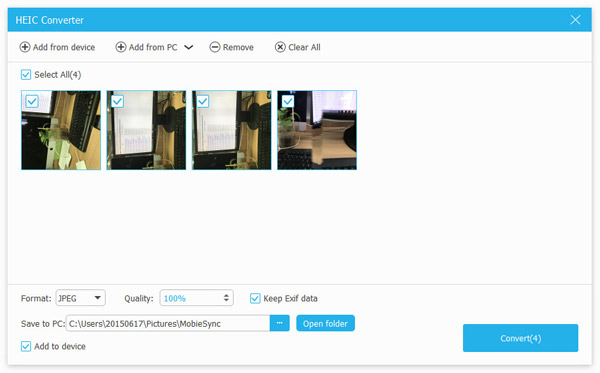
Task: Close the HEIC Converter window
Action: coord(575,20)
